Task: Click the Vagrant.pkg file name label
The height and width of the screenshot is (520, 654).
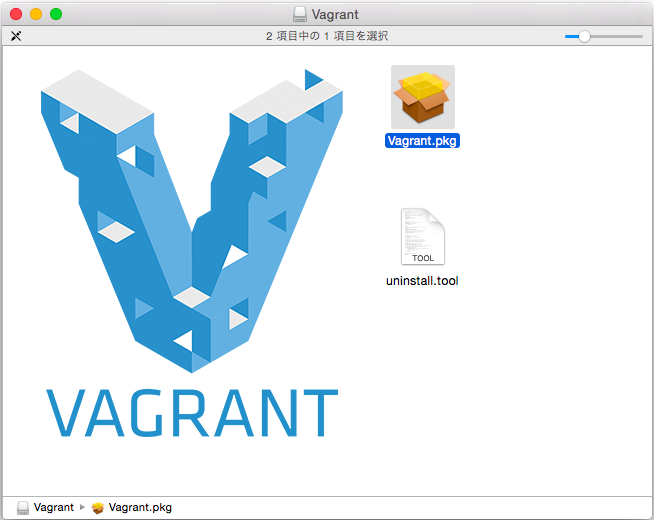Action: pos(422,141)
